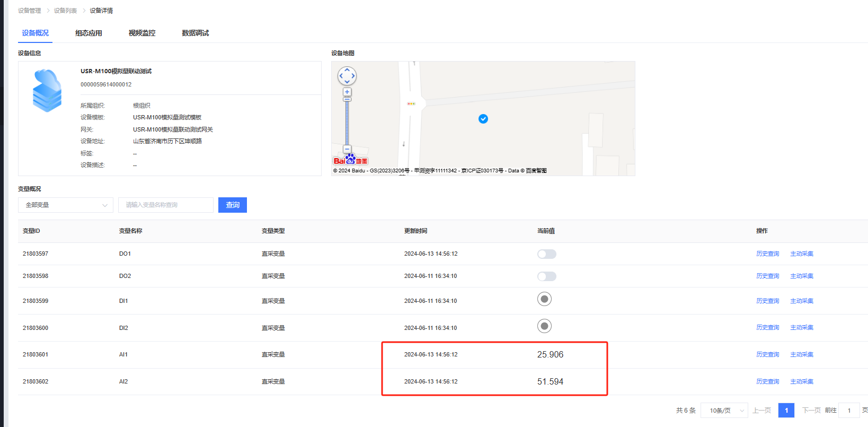Click the map zoom out minus button

pyautogui.click(x=347, y=149)
